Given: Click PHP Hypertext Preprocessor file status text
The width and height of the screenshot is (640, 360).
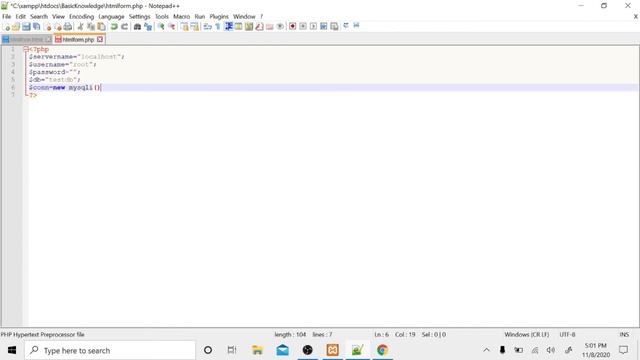Looking at the screenshot, I should pyautogui.click(x=42, y=334).
